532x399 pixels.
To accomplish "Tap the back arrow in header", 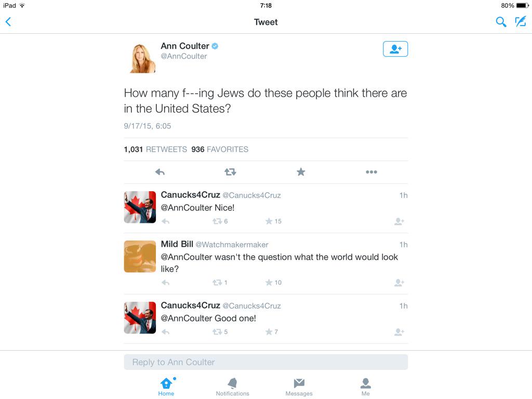I will tap(8, 22).
